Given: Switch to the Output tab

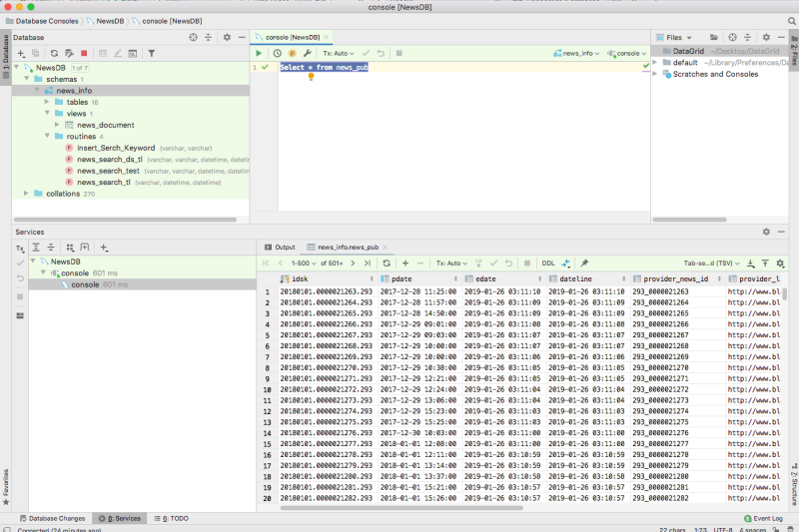Looking at the screenshot, I should [x=280, y=247].
